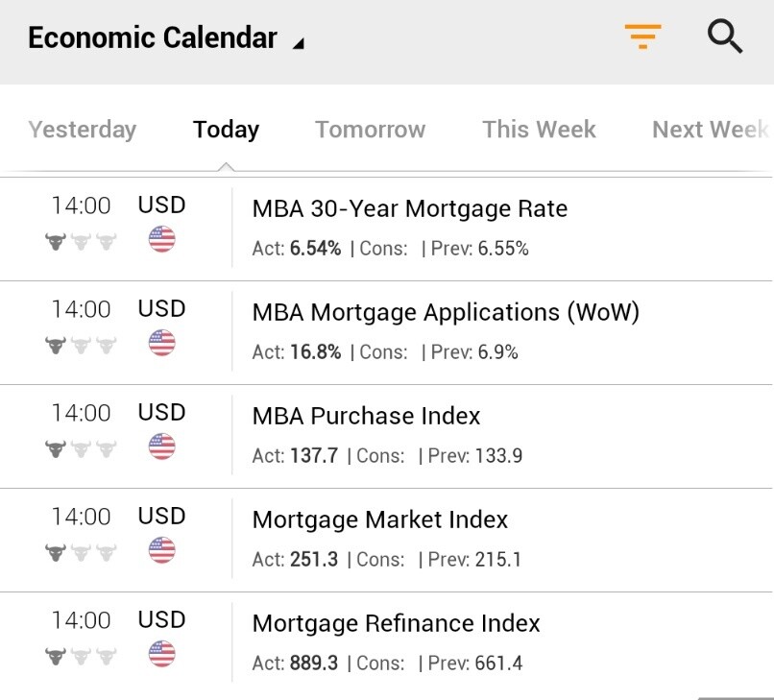This screenshot has height=700, width=774.
Task: Open Mortgage Refinance Index event details
Action: [396, 624]
